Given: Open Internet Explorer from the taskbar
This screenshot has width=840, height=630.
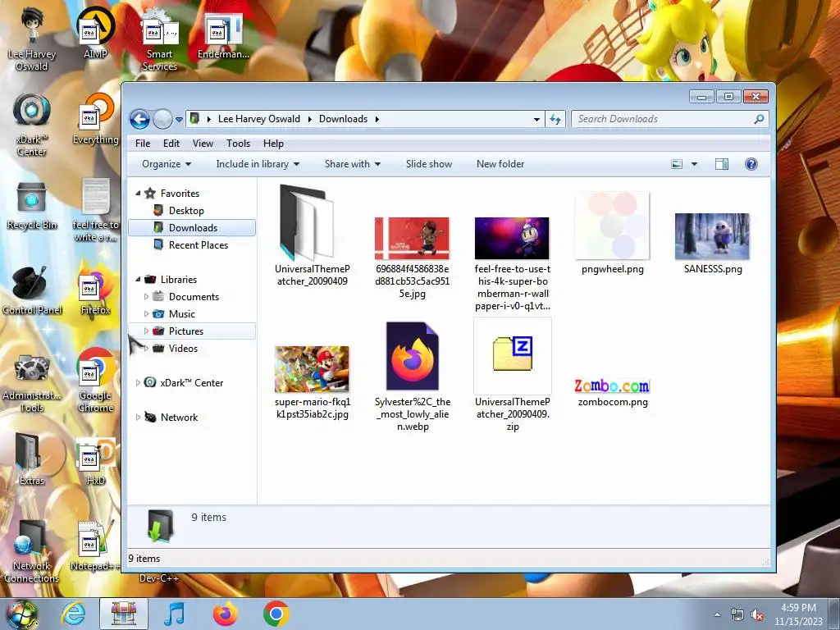Looking at the screenshot, I should (73, 614).
